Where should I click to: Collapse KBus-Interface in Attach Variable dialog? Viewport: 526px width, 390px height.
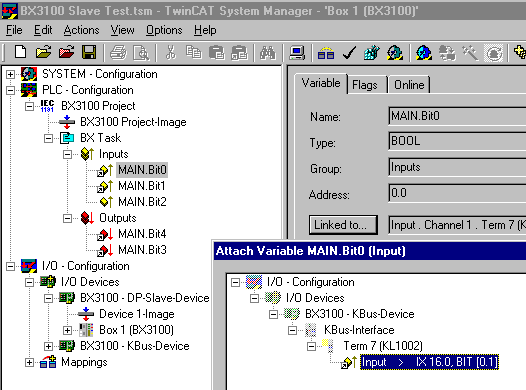pyautogui.click(x=293, y=330)
